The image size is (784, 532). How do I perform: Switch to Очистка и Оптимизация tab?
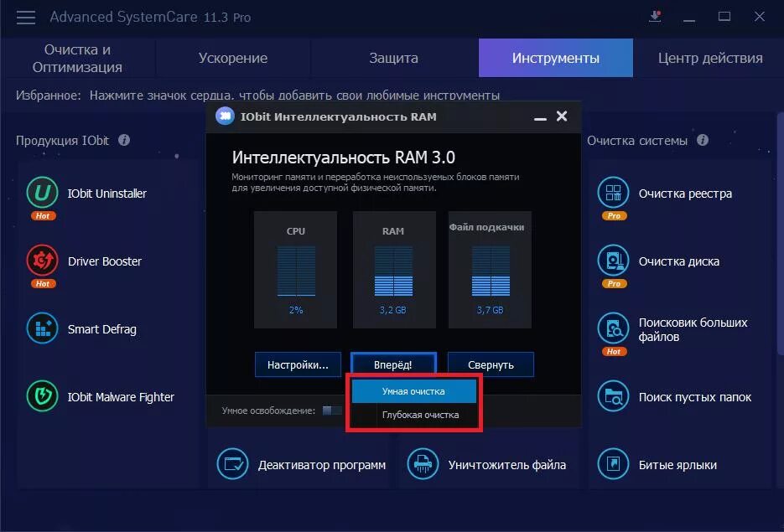[x=77, y=58]
